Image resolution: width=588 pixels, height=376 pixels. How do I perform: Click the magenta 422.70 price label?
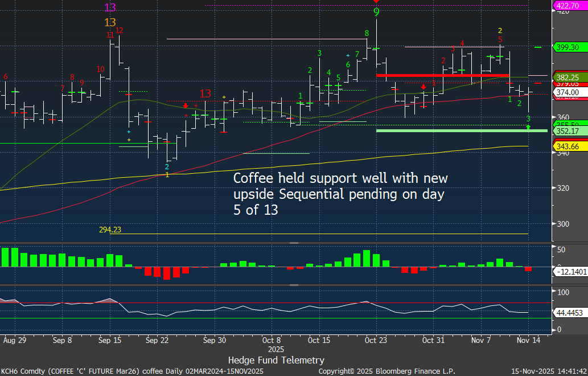tap(567, 6)
